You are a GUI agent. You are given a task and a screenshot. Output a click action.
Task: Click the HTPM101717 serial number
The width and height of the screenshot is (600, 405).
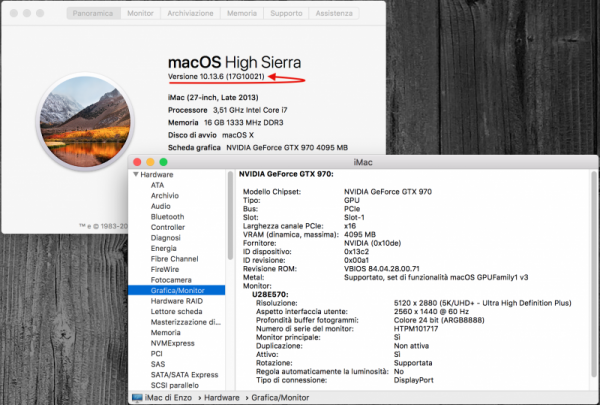click(x=416, y=329)
